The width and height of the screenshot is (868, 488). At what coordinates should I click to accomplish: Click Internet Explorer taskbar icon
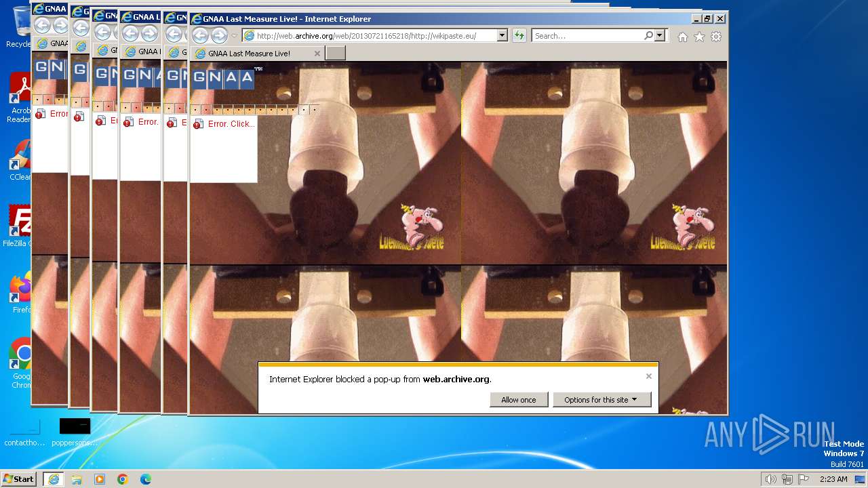click(53, 479)
